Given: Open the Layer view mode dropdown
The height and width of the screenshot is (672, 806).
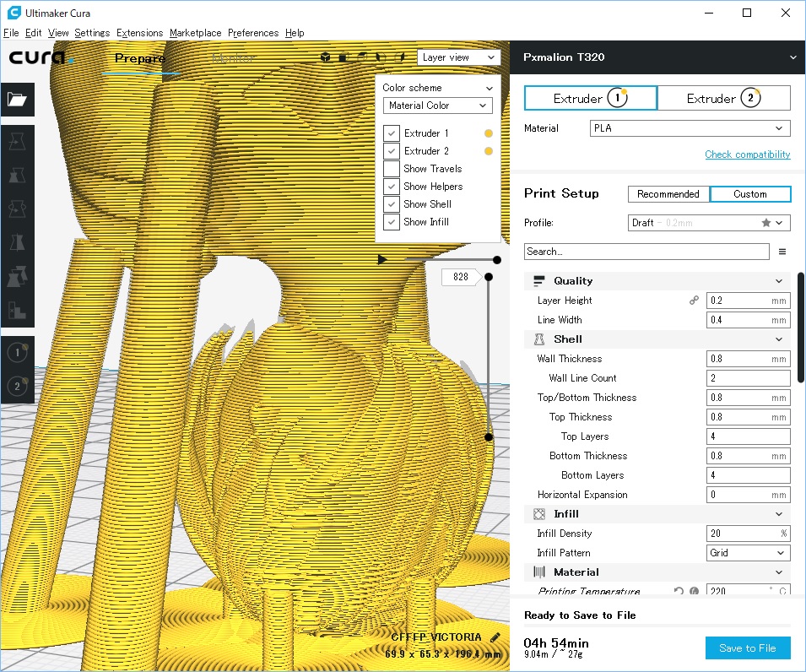Looking at the screenshot, I should (x=458, y=57).
